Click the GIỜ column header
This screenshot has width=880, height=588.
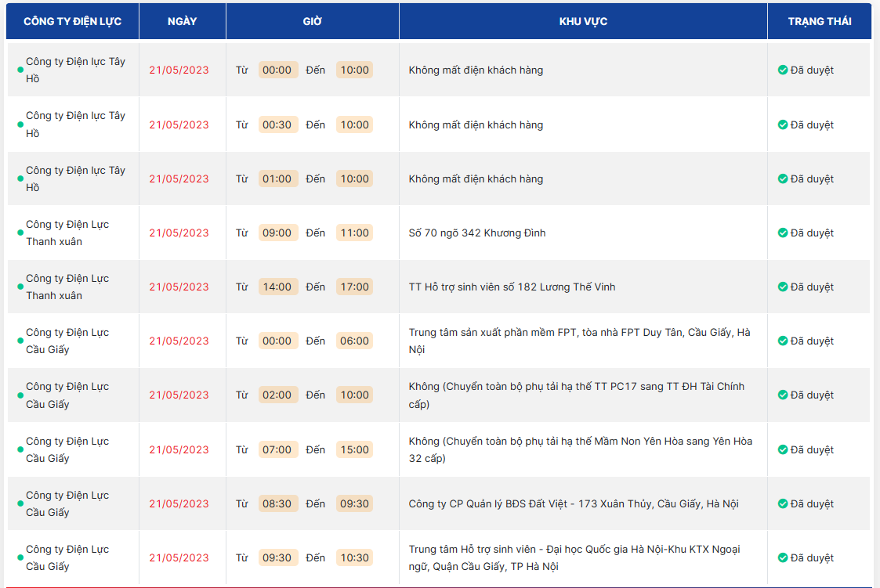(x=312, y=21)
